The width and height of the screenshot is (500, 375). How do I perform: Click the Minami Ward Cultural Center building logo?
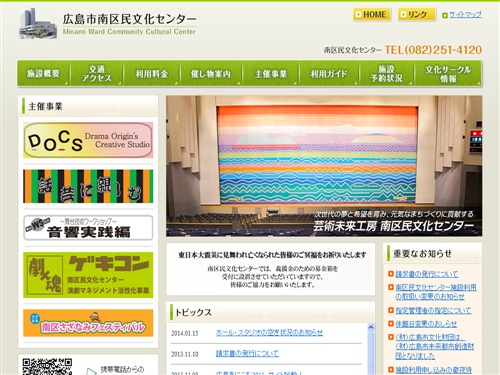[38, 23]
